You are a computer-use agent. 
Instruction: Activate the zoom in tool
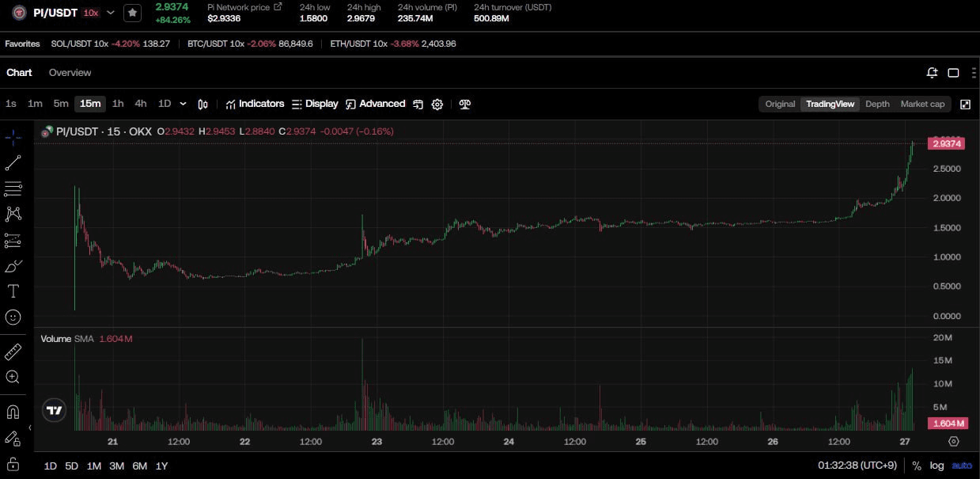click(13, 377)
